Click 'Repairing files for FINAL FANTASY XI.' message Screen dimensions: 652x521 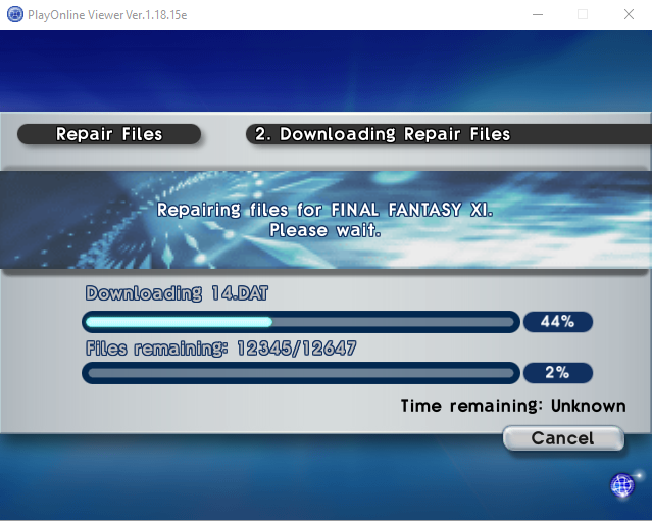[x=325, y=210]
